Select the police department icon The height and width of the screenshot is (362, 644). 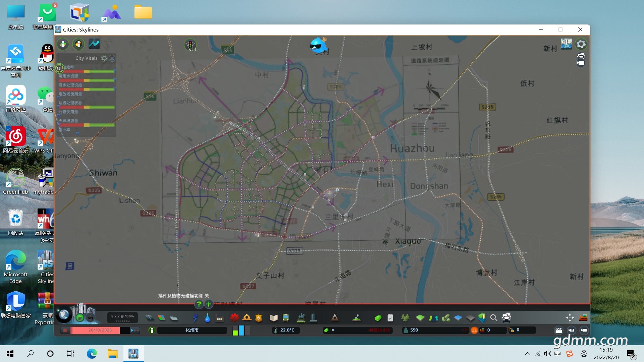tap(259, 318)
